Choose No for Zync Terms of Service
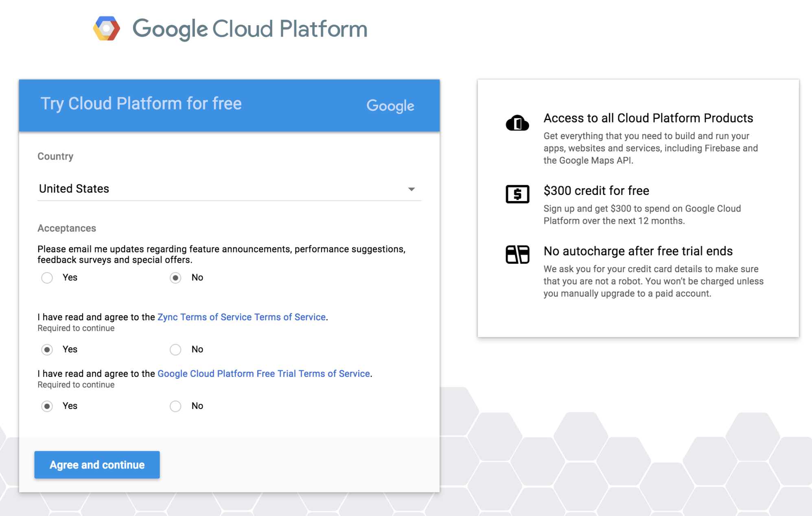This screenshot has width=812, height=516. click(x=175, y=350)
